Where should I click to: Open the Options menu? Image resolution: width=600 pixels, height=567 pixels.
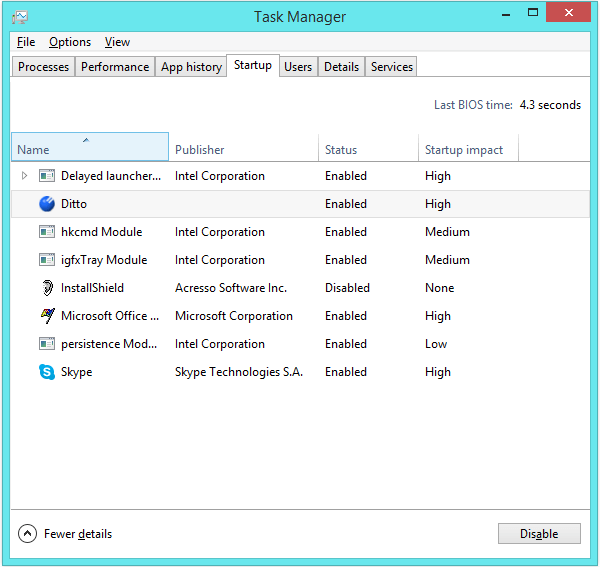[70, 42]
